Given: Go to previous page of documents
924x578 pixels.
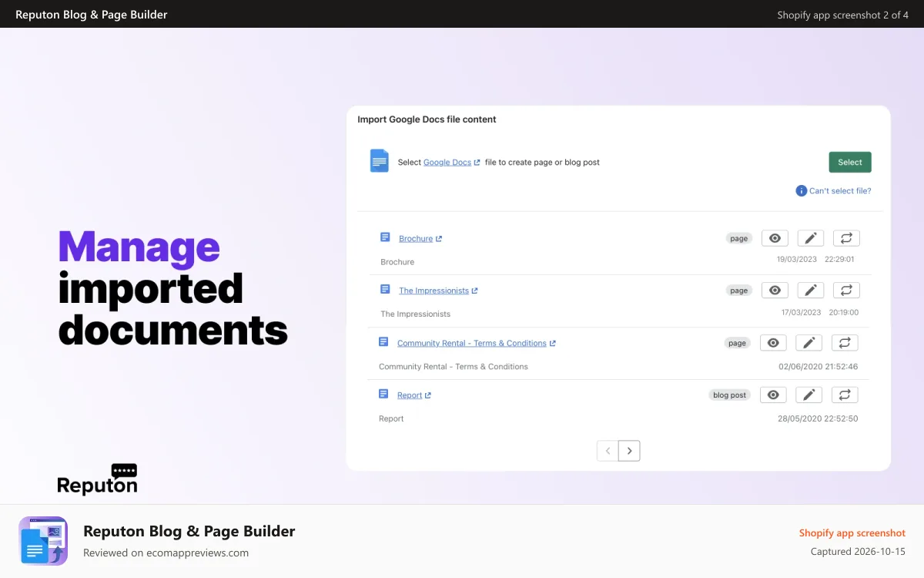Looking at the screenshot, I should click(x=608, y=451).
